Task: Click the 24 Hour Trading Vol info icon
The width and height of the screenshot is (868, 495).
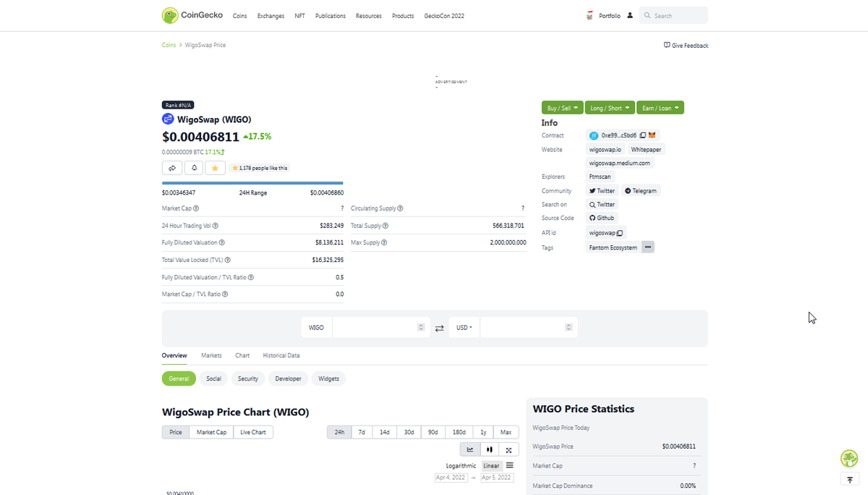Action: tap(216, 226)
